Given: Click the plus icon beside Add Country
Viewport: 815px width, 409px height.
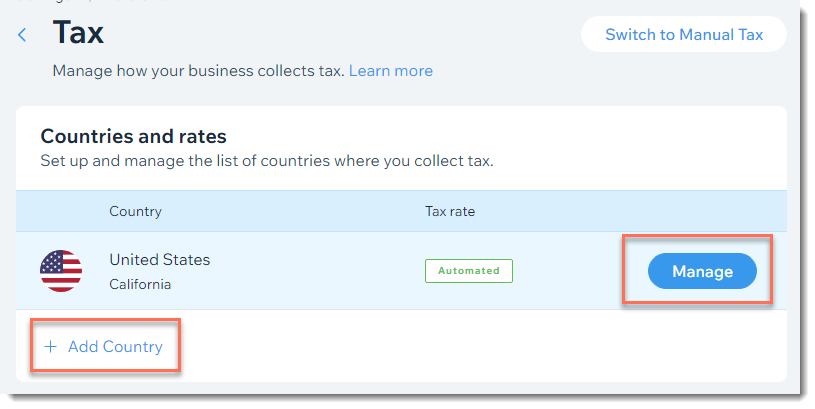Looking at the screenshot, I should pos(50,347).
